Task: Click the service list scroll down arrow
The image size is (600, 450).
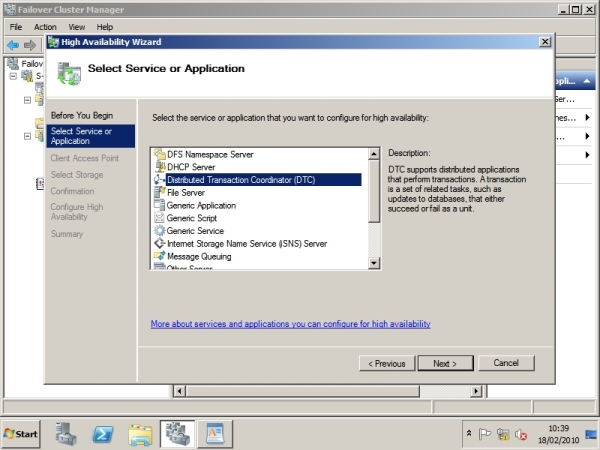Action: pos(373,263)
